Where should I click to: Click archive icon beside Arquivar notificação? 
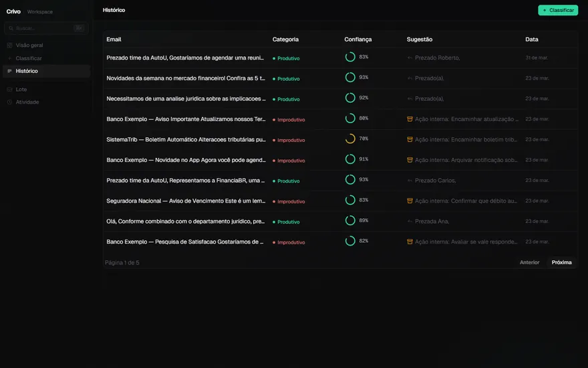tap(410, 160)
